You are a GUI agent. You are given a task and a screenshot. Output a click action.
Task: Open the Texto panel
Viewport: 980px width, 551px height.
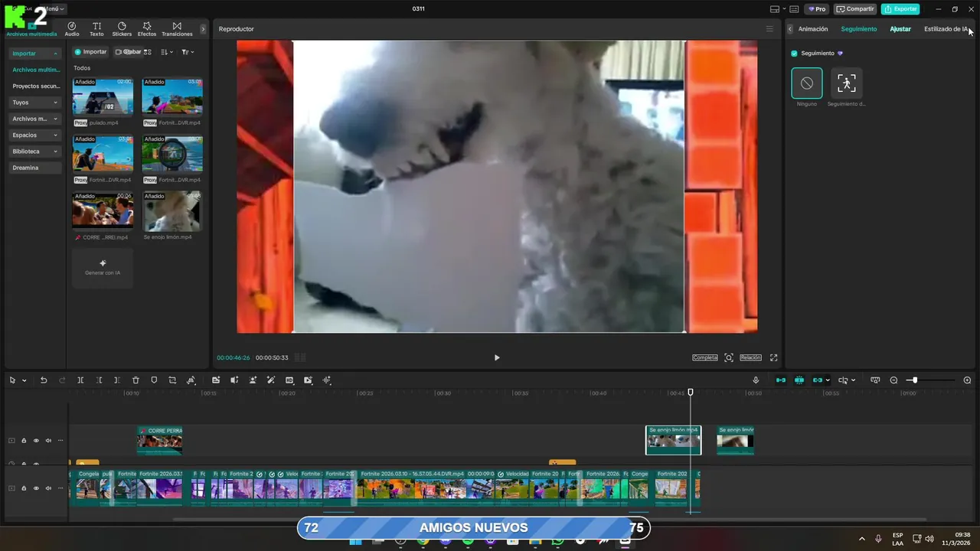pyautogui.click(x=96, y=29)
